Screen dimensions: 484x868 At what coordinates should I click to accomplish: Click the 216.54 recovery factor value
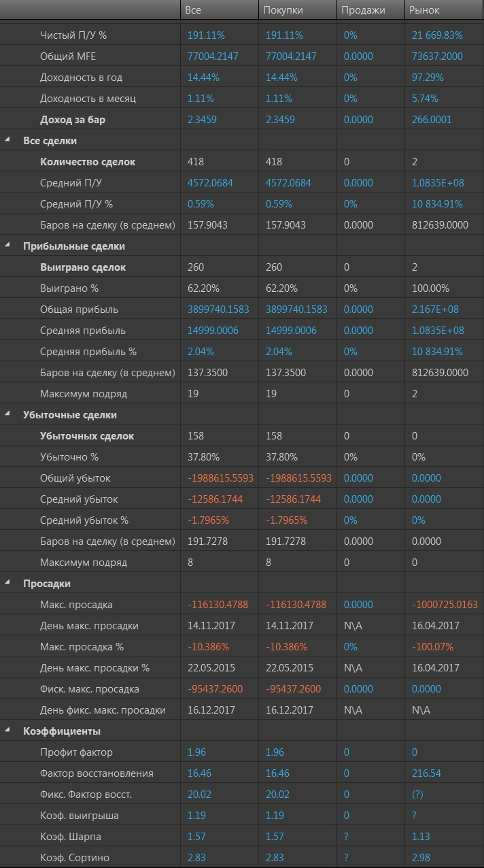pyautogui.click(x=426, y=773)
